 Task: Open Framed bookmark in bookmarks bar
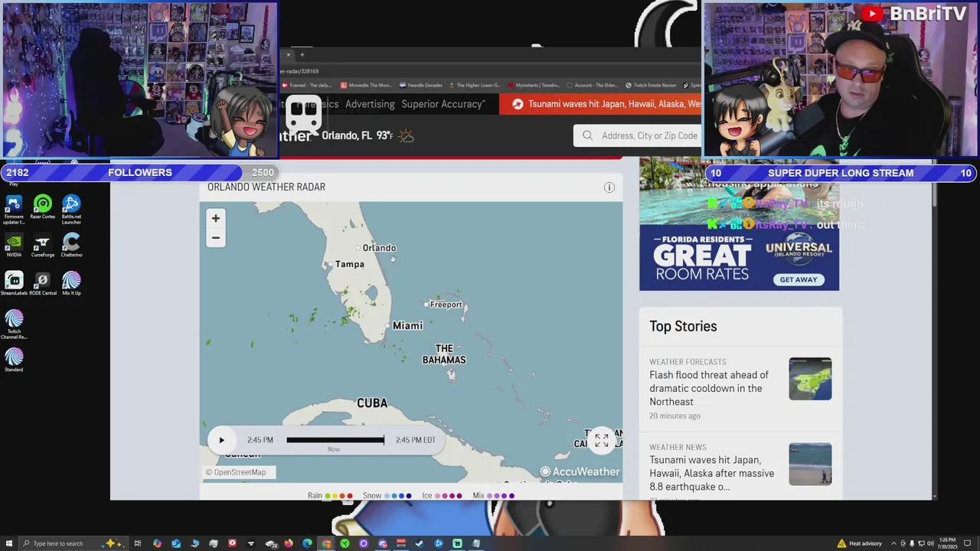coord(307,85)
